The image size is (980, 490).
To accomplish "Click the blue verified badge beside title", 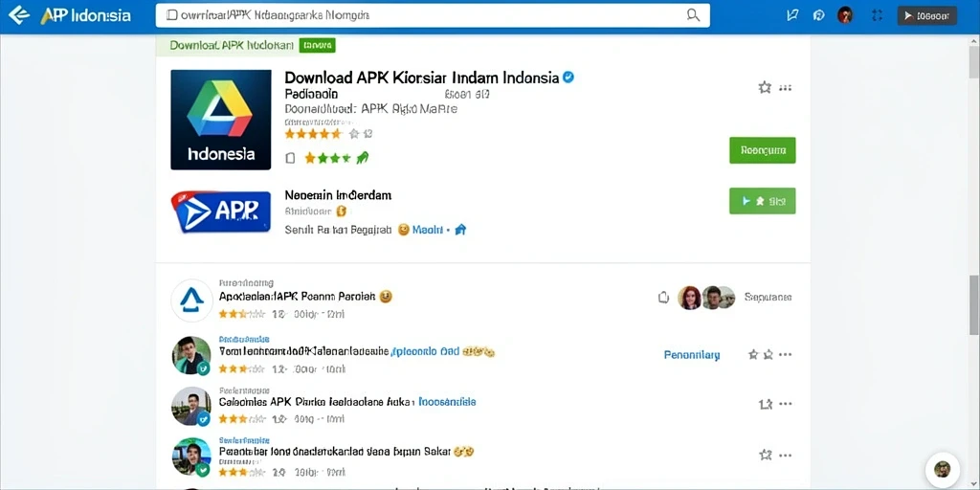I will (568, 78).
